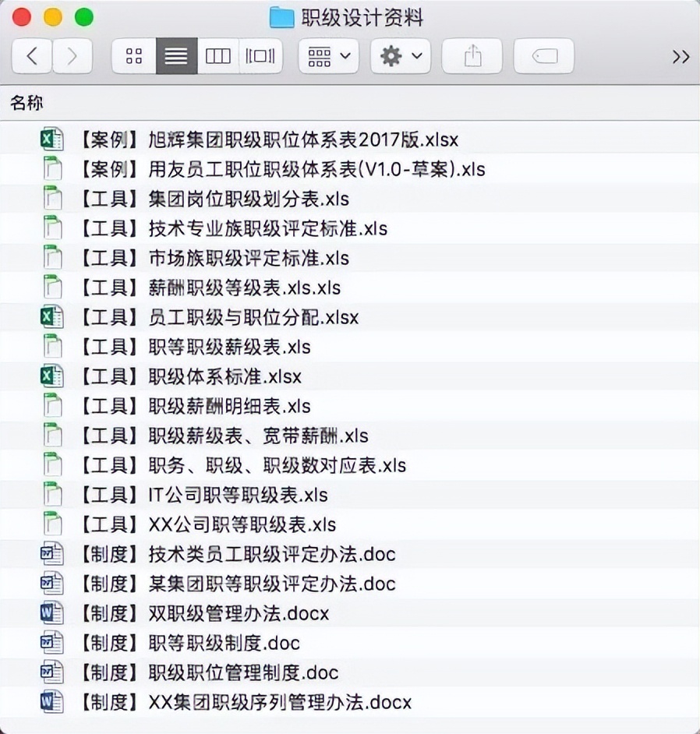Switch to icon view mode
Viewport: 700px width, 734px height.
[x=133, y=55]
